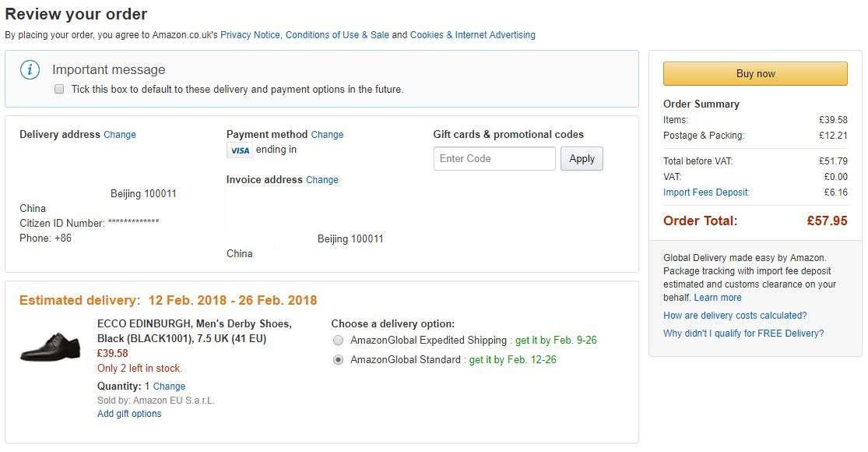Select AmazonGlobal Expedited Shipping option
This screenshot has height=452, width=868.
pyautogui.click(x=338, y=340)
